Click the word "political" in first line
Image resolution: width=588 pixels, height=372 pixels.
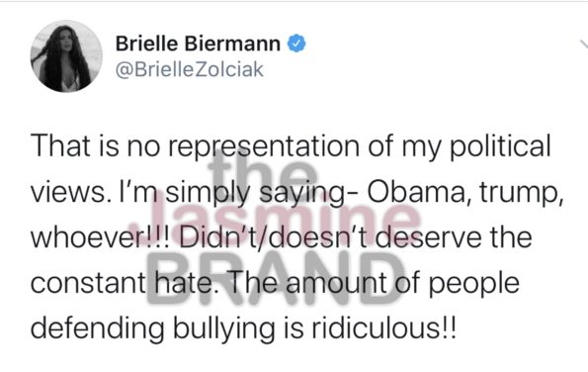point(500,147)
